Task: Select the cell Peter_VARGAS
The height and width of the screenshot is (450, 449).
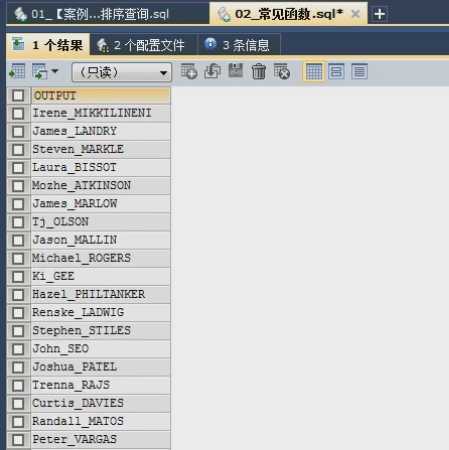Action: point(101,440)
